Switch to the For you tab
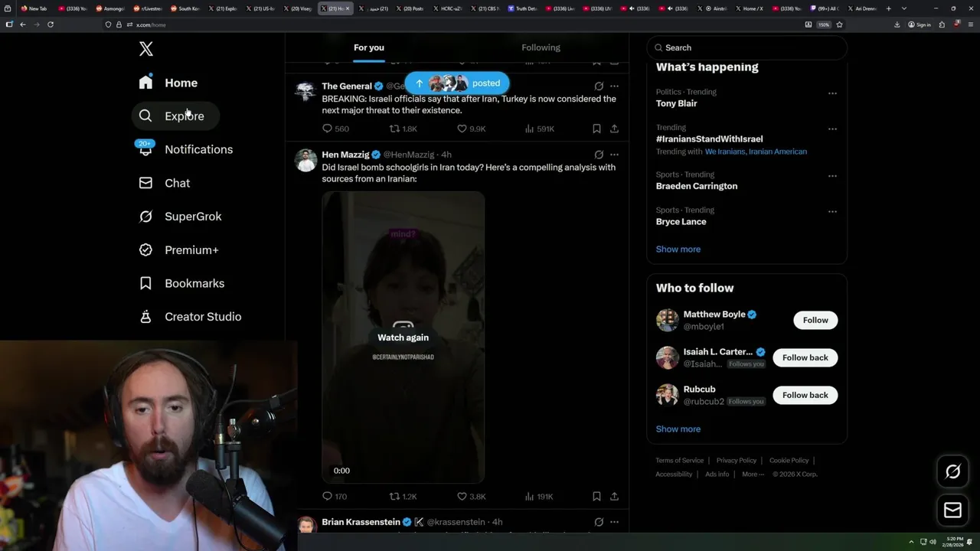980x551 pixels. tap(369, 47)
